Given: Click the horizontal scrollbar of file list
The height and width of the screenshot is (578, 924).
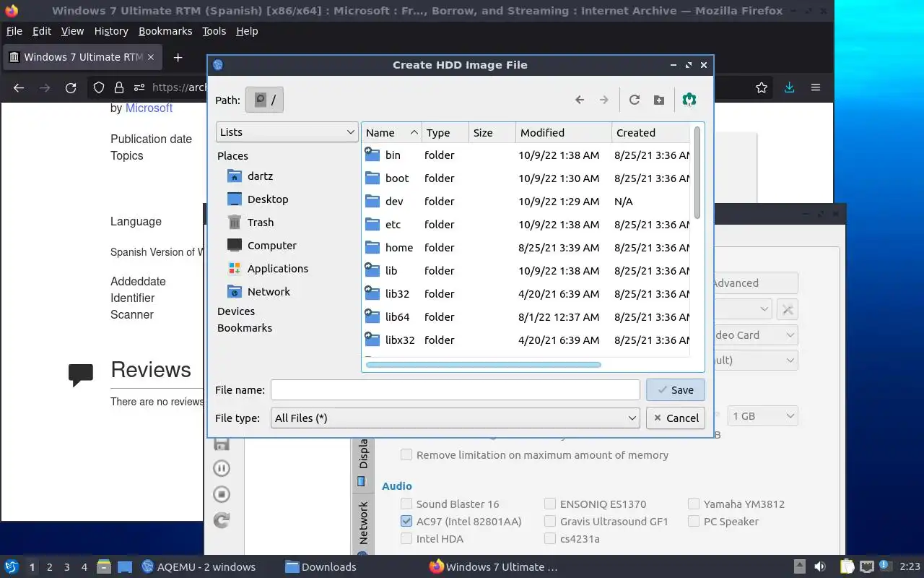Looking at the screenshot, I should pyautogui.click(x=484, y=365).
